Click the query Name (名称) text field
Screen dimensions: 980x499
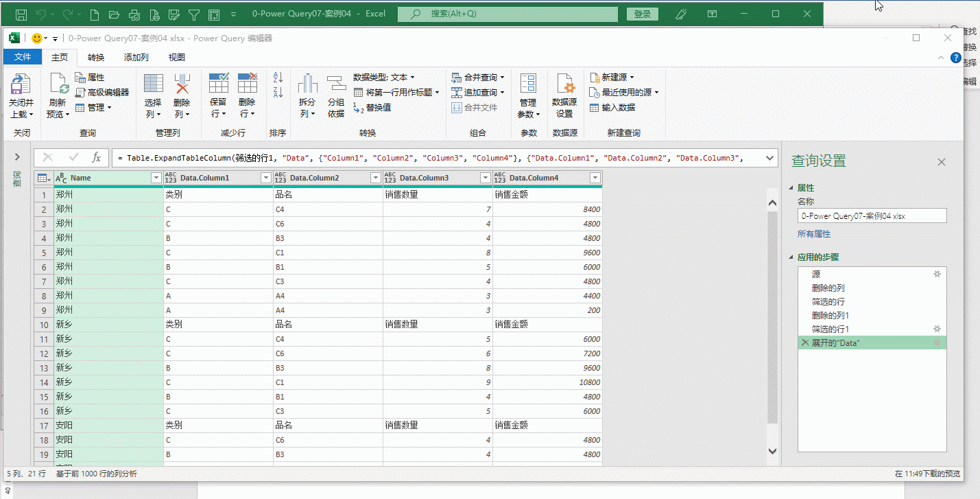(x=872, y=216)
